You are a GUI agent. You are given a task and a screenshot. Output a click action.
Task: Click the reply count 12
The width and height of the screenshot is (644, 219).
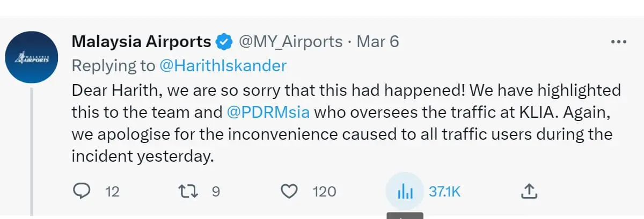(x=112, y=192)
